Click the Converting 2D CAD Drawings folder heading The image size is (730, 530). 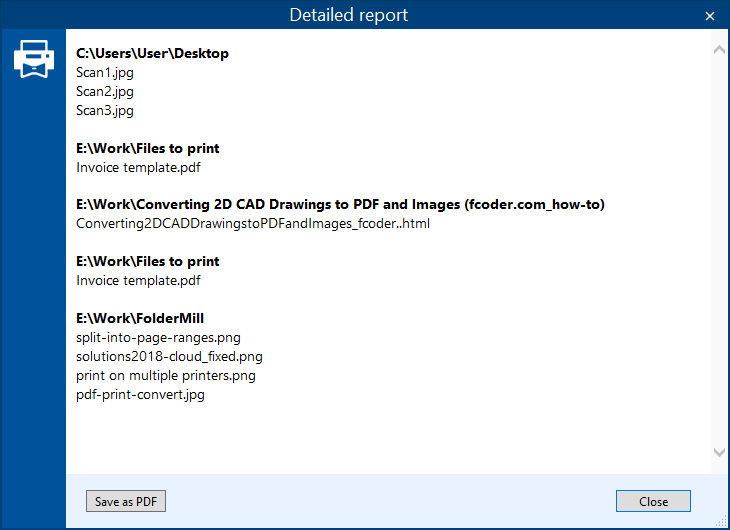pos(340,205)
